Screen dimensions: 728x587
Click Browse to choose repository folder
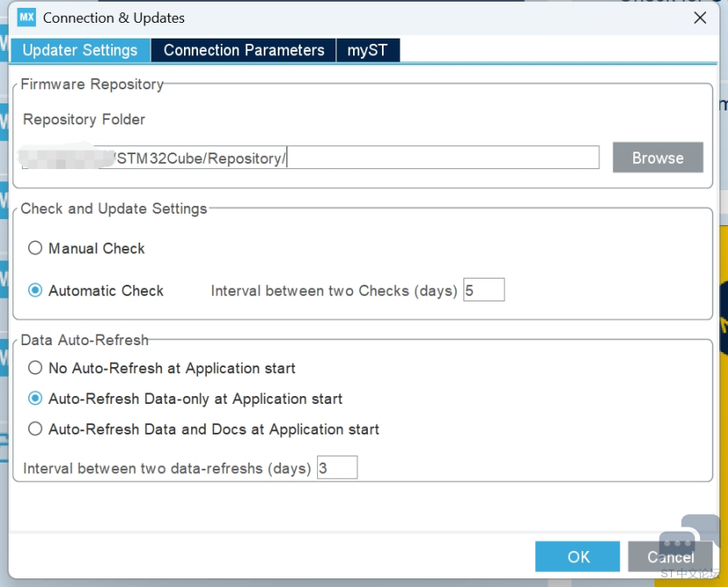click(657, 158)
